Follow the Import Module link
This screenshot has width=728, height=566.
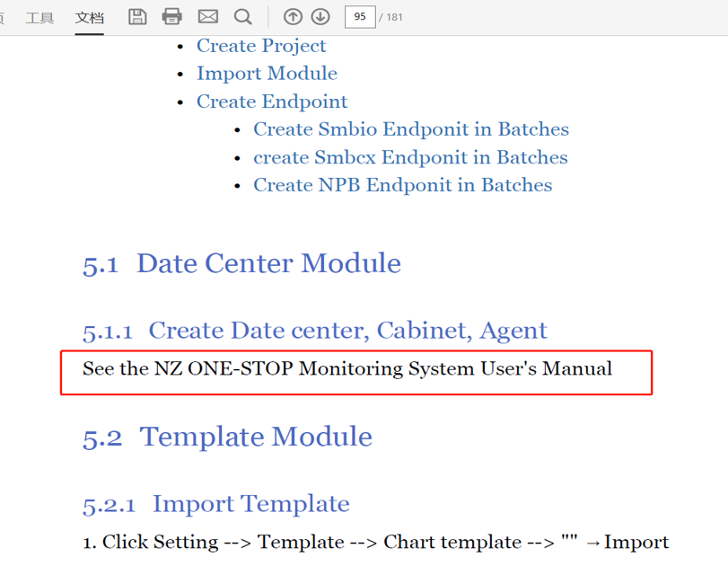tap(267, 74)
